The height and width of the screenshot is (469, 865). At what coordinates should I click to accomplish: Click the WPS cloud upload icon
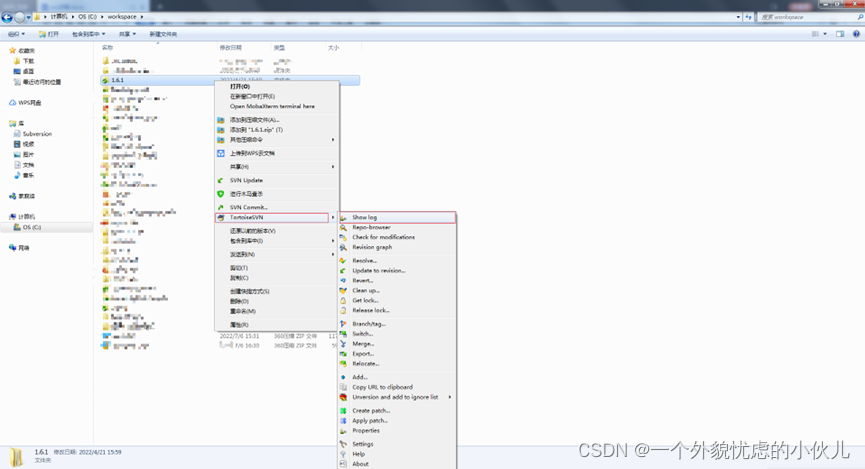[221, 153]
